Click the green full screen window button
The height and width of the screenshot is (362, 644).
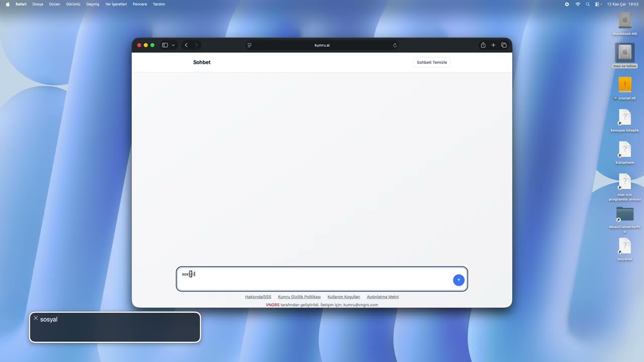pos(152,45)
